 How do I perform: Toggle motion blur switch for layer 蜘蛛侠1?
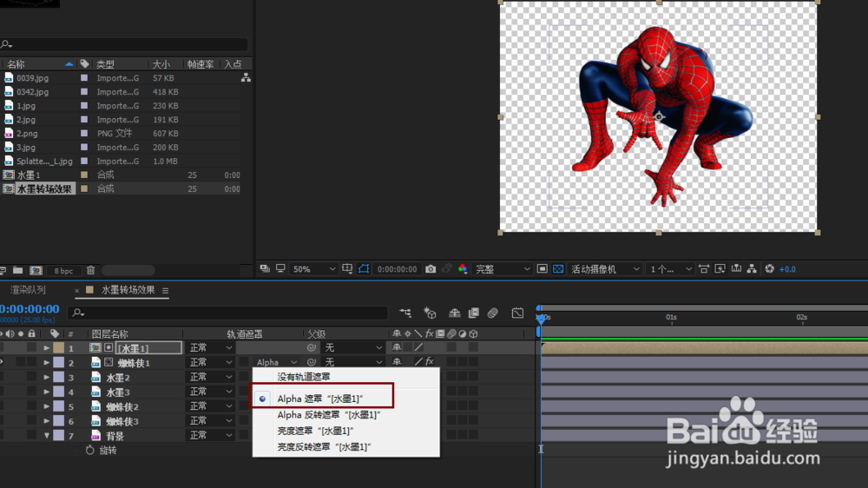pyautogui.click(x=451, y=362)
